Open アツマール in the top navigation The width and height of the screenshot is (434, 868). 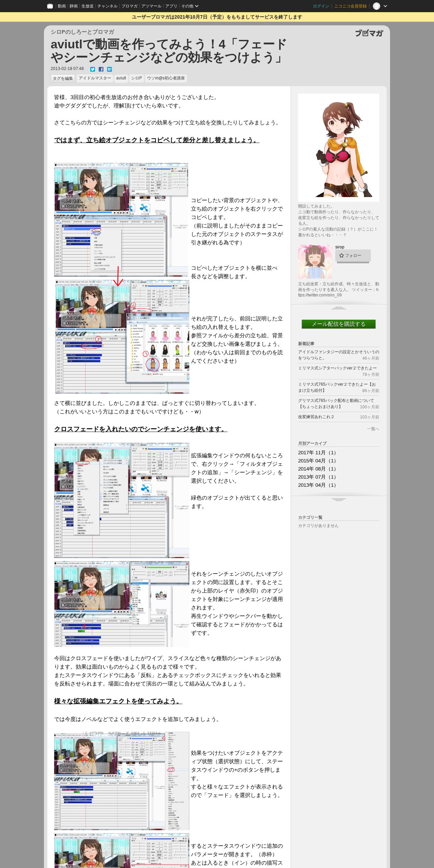(x=151, y=6)
